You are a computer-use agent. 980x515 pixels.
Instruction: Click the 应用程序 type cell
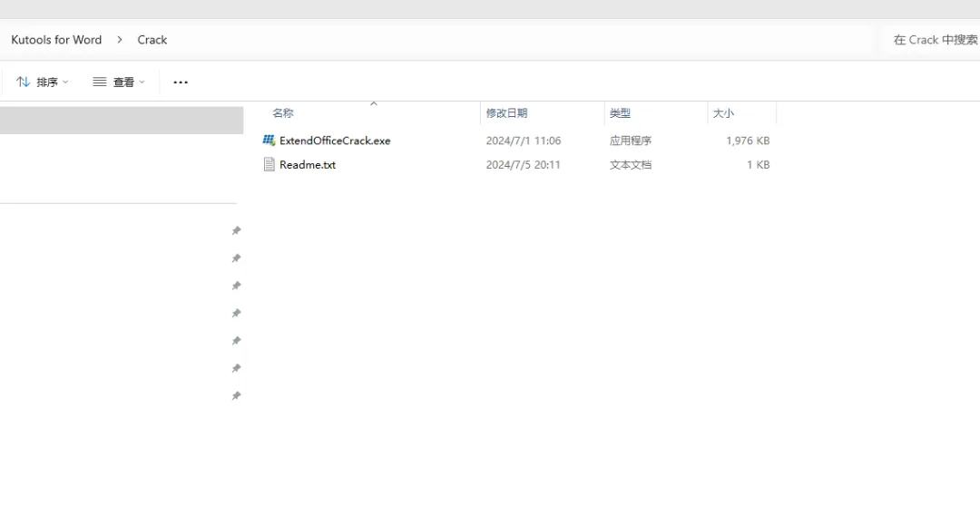coord(631,141)
